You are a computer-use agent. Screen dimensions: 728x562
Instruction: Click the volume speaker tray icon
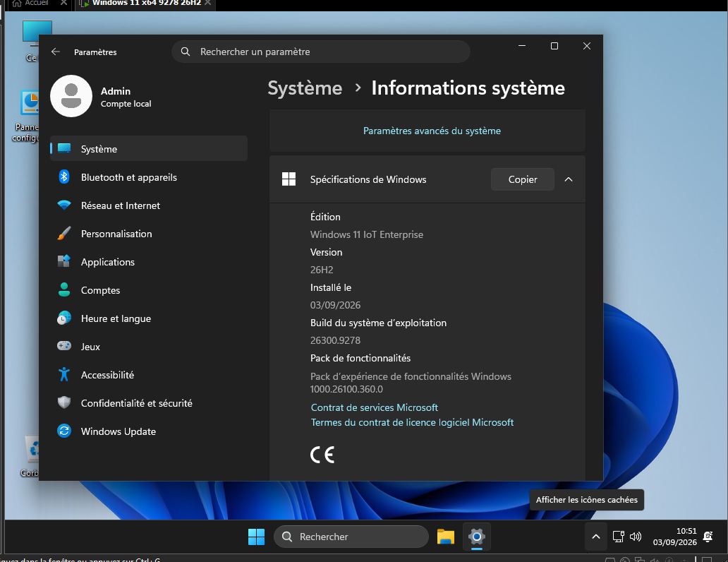tap(636, 537)
